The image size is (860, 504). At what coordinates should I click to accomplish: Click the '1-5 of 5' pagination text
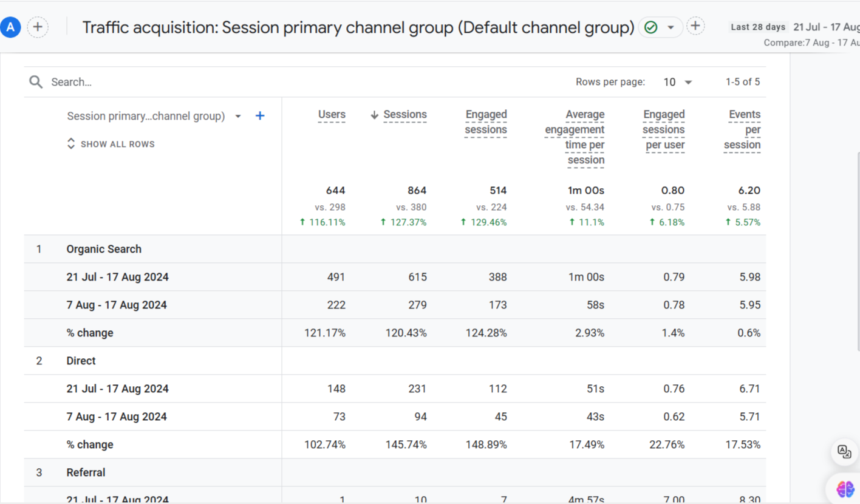[743, 82]
